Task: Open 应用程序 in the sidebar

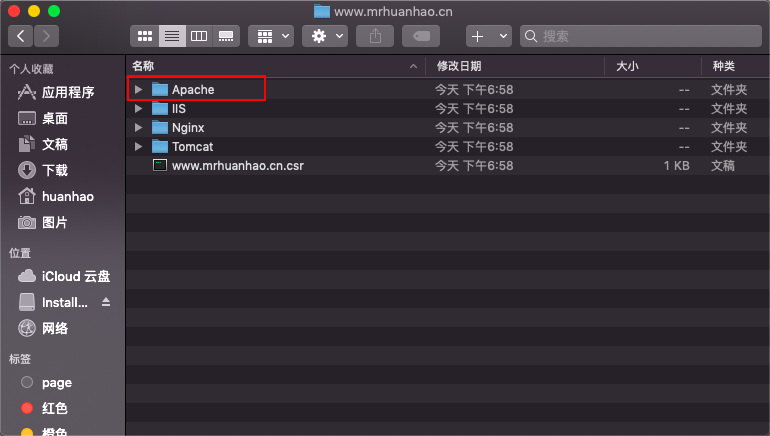Action: pos(67,93)
